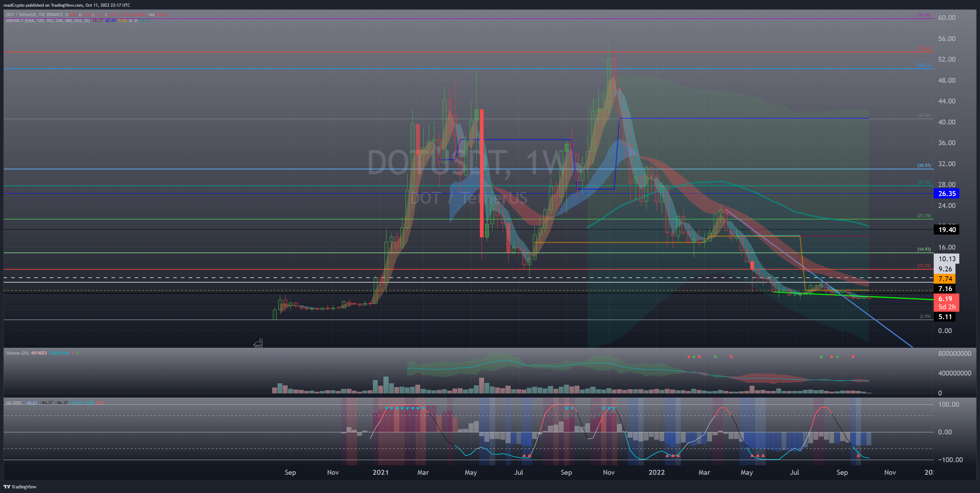980x493 pixels.
Task: Click the May label after 2022
Action: (747, 472)
